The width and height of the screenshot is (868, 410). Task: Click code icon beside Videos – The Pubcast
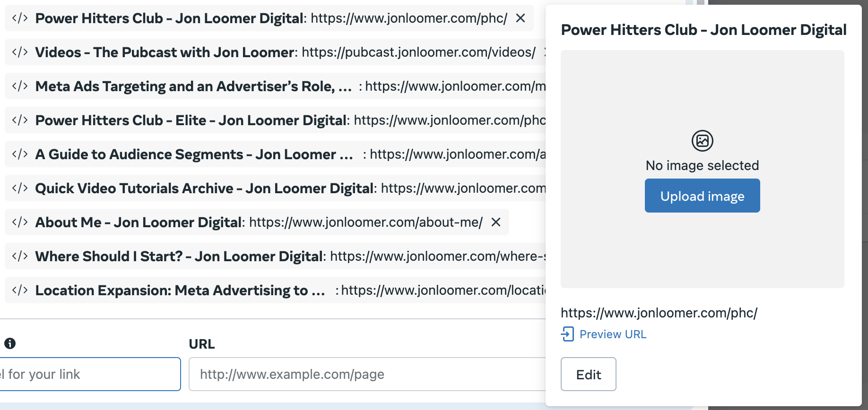[20, 52]
